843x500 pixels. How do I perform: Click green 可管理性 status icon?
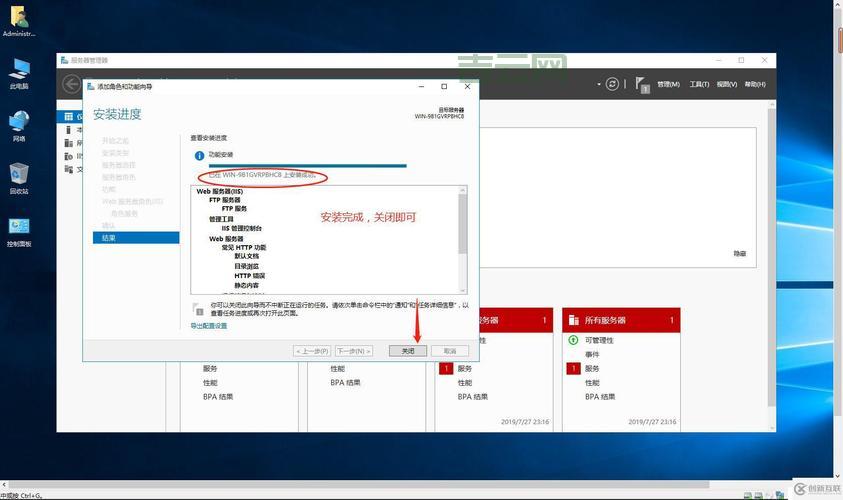(573, 340)
